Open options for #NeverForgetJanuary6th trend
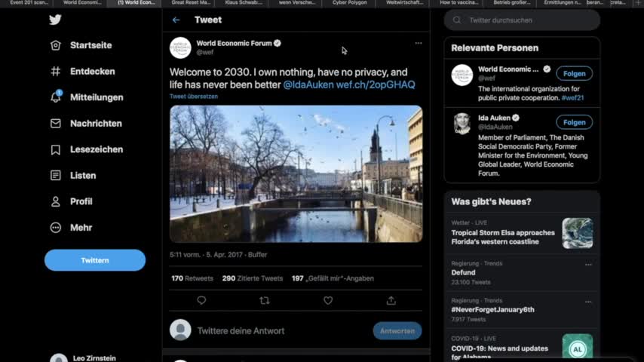644x362 pixels. tap(588, 302)
